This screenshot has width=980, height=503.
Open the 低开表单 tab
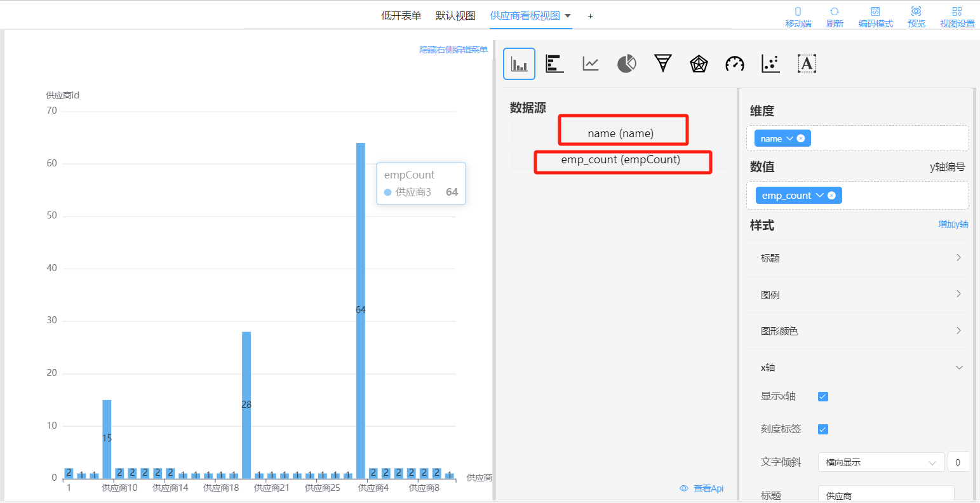[x=401, y=16]
